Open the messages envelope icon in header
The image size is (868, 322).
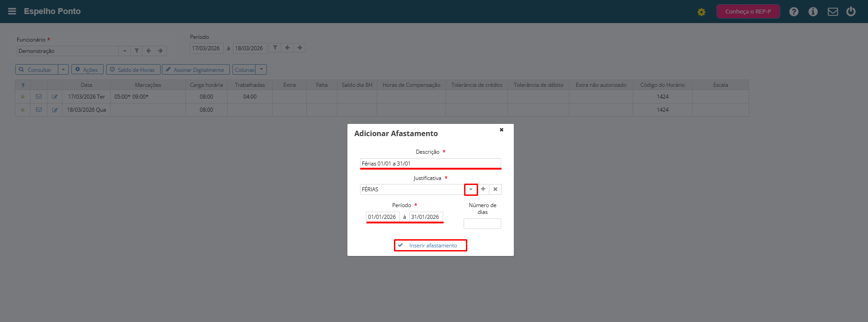point(833,12)
